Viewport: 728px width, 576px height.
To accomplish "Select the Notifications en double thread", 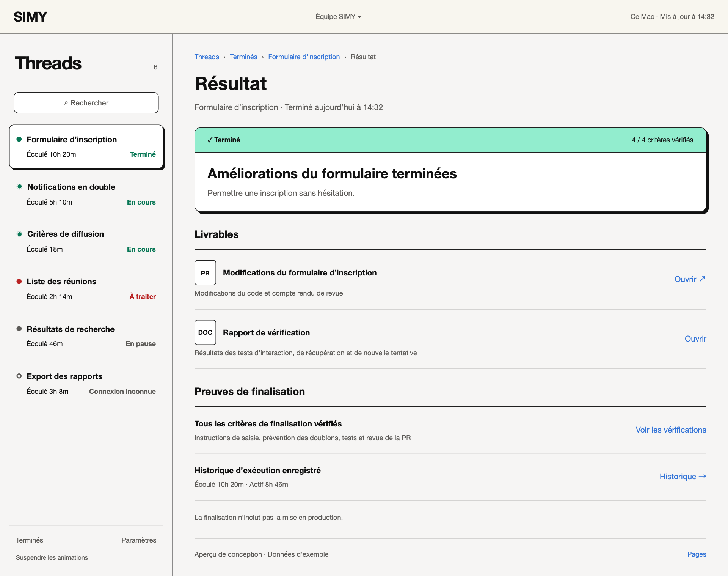I will point(86,194).
